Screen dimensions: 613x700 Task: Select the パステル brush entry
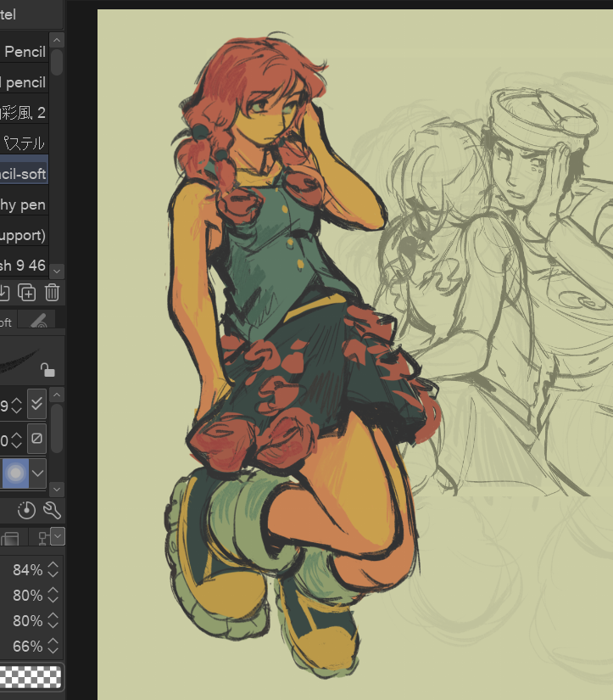click(x=24, y=143)
